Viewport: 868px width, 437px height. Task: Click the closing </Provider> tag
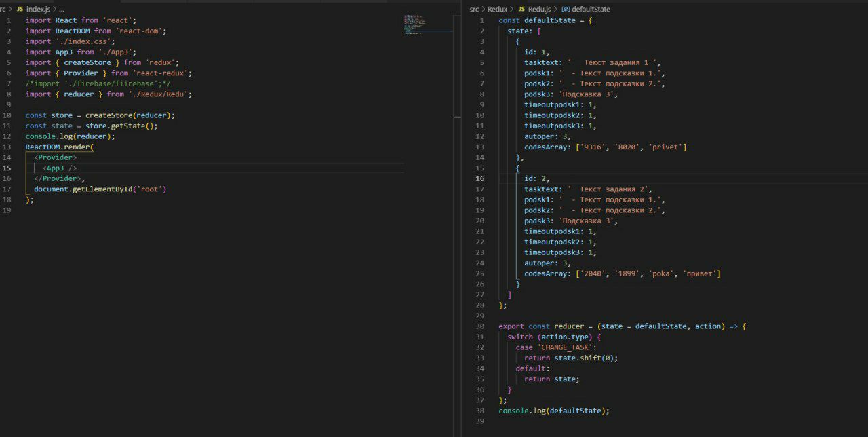(x=58, y=178)
